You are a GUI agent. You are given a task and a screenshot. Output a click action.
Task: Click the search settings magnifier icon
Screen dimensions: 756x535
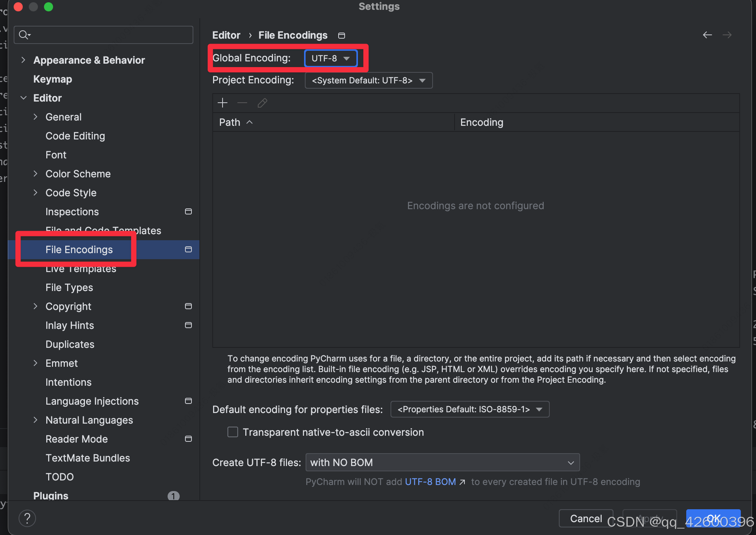(x=24, y=35)
